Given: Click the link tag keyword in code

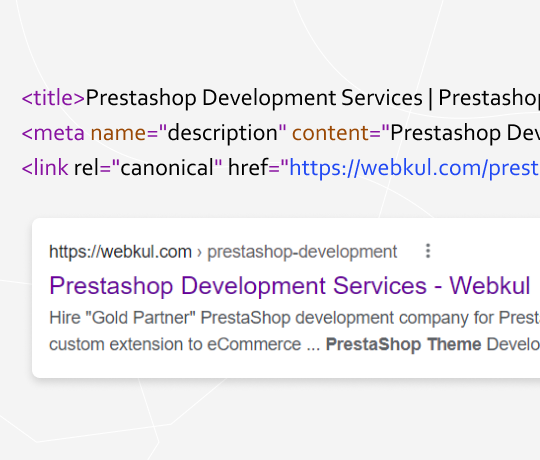Looking at the screenshot, I should click(x=45, y=168).
